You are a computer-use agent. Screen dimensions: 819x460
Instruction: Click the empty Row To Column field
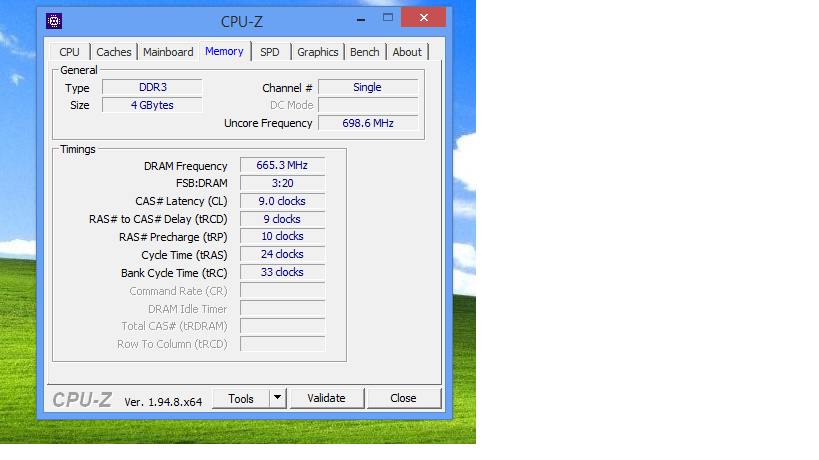click(283, 344)
